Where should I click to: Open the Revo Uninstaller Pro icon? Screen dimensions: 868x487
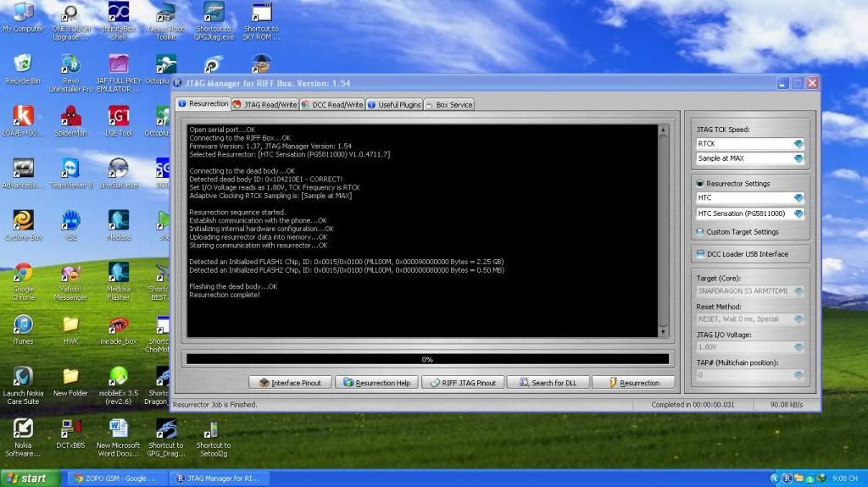click(x=70, y=73)
